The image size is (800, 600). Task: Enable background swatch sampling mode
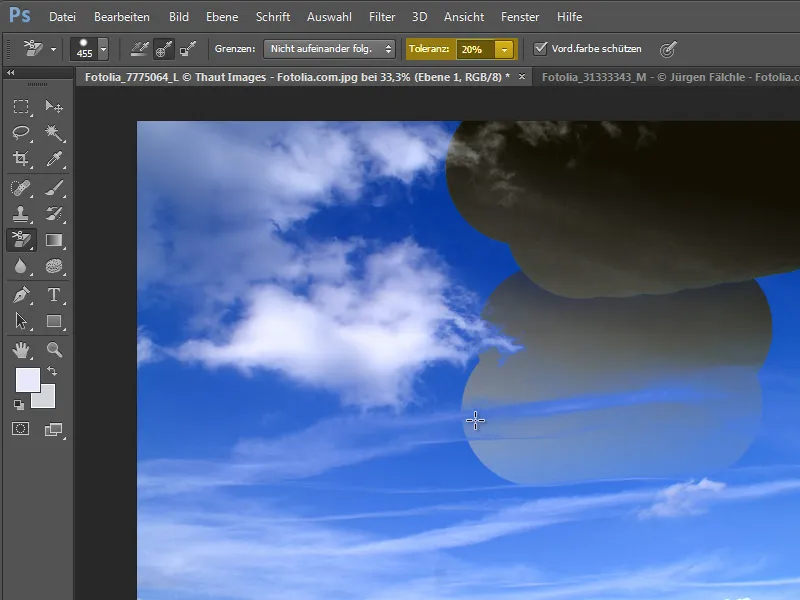(187, 49)
